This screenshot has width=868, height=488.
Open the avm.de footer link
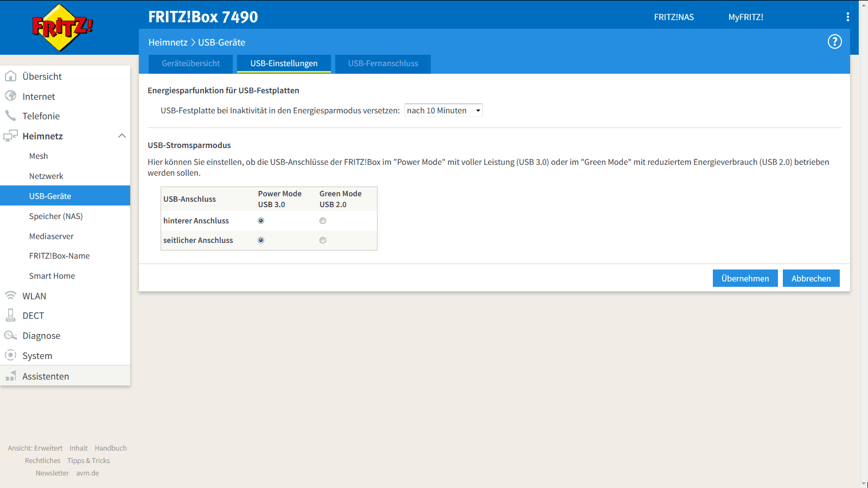(x=87, y=473)
